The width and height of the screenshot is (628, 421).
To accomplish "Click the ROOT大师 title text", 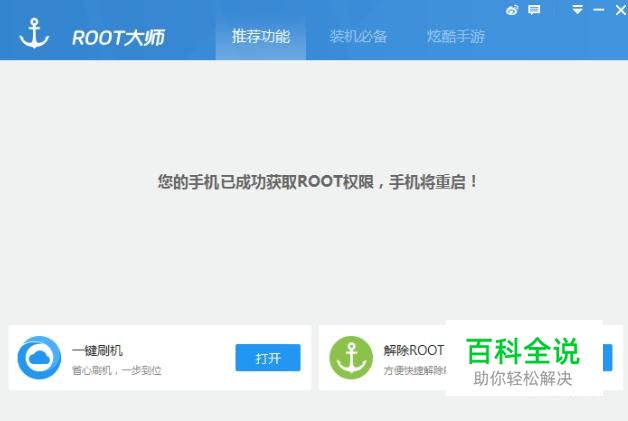I will pyautogui.click(x=119, y=38).
